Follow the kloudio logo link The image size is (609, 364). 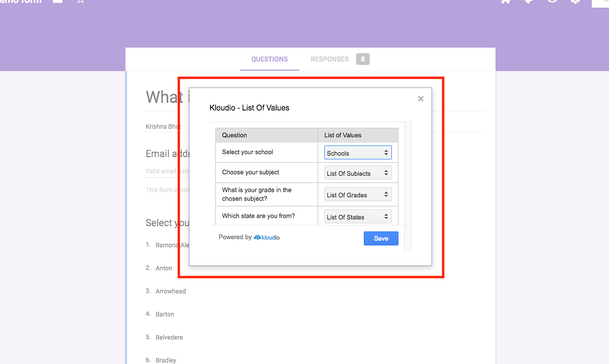pos(266,237)
